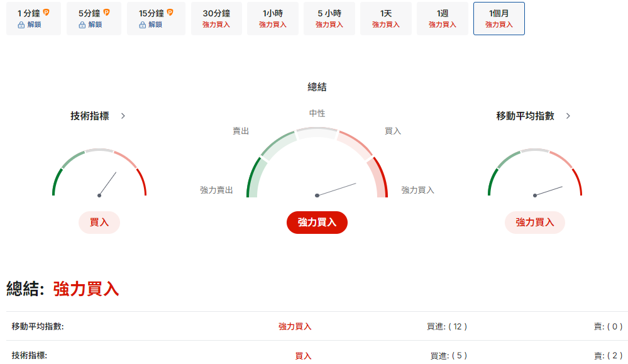Expand 移動平均指數 details with its chevron
Screen dimensions: 628x364
pyautogui.click(x=567, y=116)
